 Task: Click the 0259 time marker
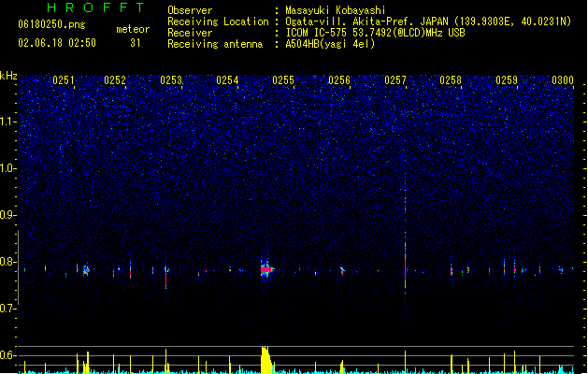[x=507, y=80]
